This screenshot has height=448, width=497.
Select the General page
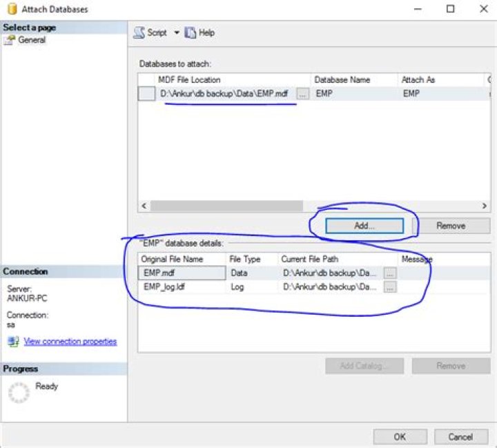coord(32,40)
